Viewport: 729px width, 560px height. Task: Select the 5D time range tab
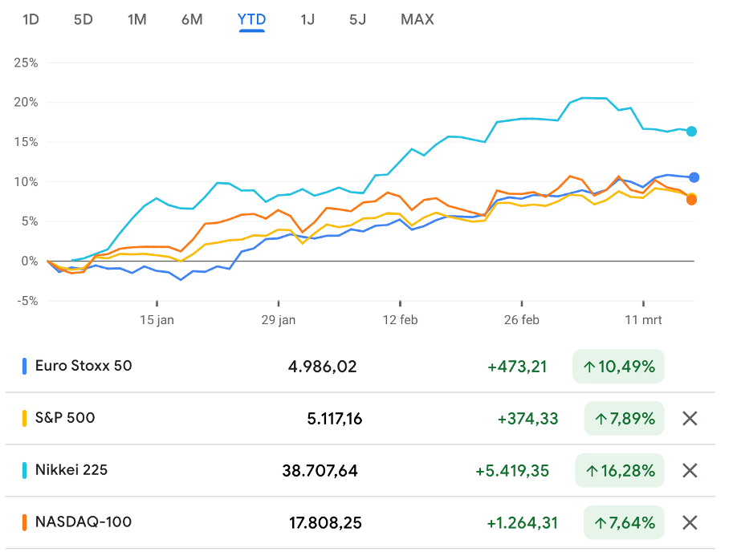tap(83, 19)
